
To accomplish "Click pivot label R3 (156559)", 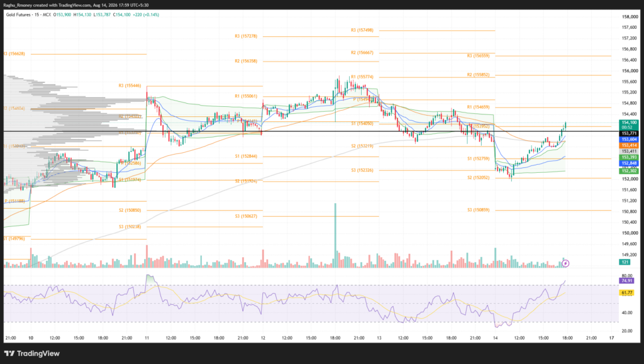I will click(478, 56).
